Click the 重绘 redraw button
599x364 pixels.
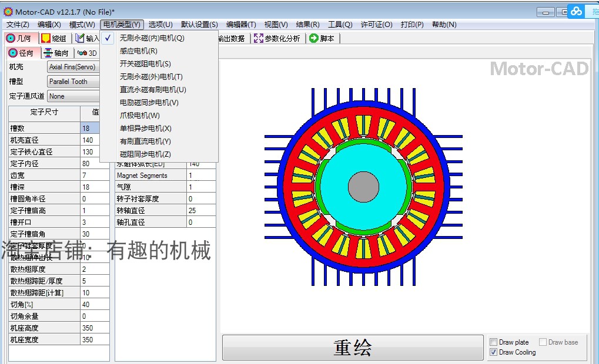(353, 347)
